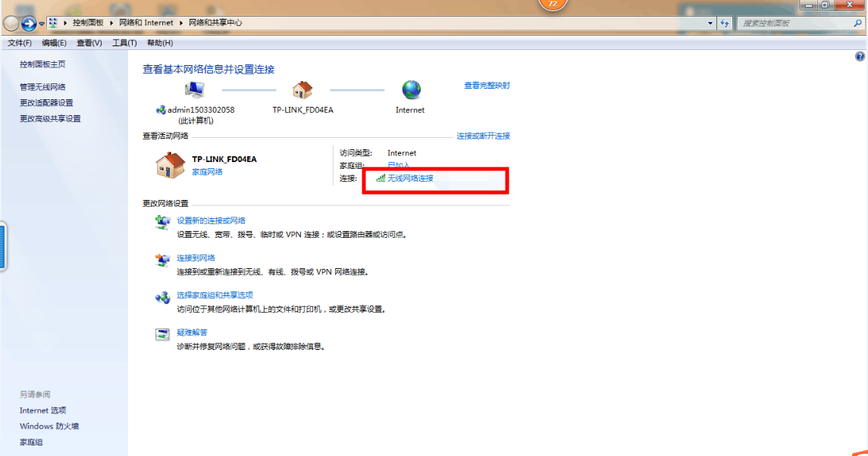Click the refresh button beside address bar
Viewport: 868px width, 456px height.
[725, 23]
